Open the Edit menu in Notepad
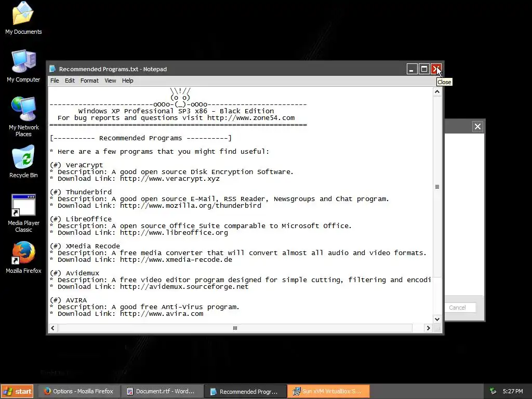Screen dimensions: 532x399 coord(70,81)
